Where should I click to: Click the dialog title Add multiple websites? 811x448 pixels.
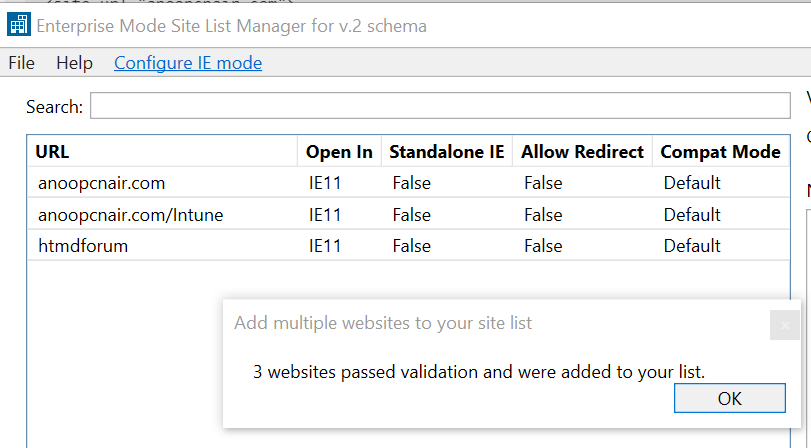tap(383, 323)
